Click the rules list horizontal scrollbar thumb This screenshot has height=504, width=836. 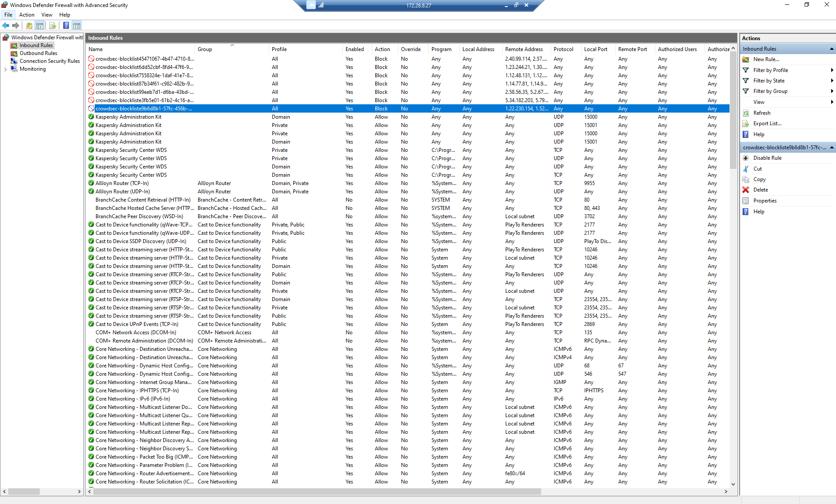click(317, 492)
